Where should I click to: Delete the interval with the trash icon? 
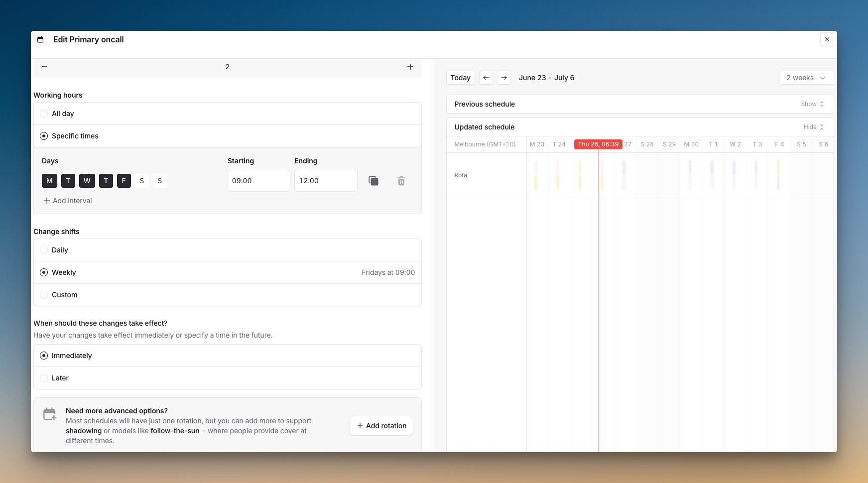click(x=401, y=181)
